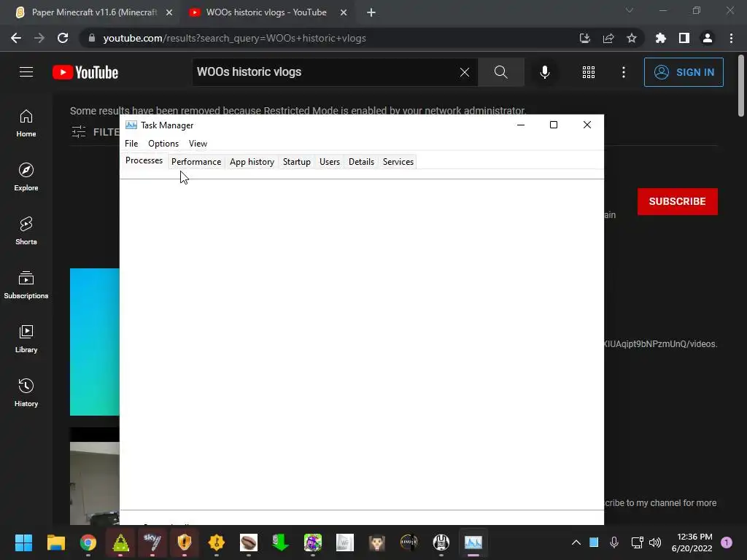Image resolution: width=747 pixels, height=560 pixels.
Task: Start YouTube voice search with microphone
Action: pyautogui.click(x=544, y=72)
